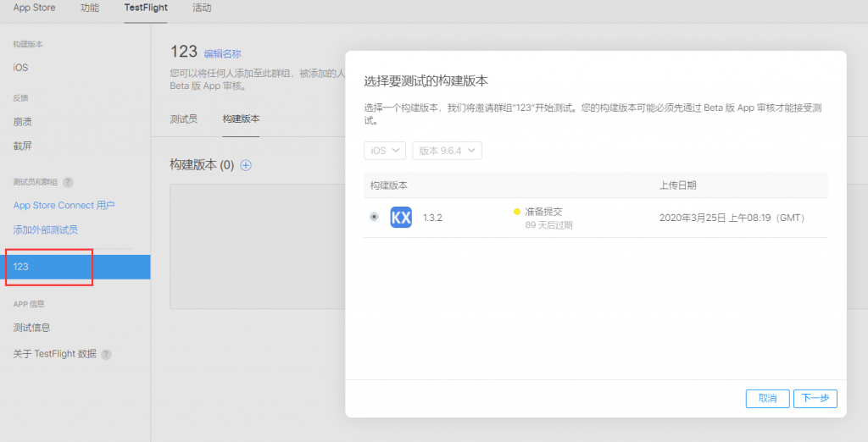Open 关于 TestFlight 数据 in sidebar

coord(54,354)
